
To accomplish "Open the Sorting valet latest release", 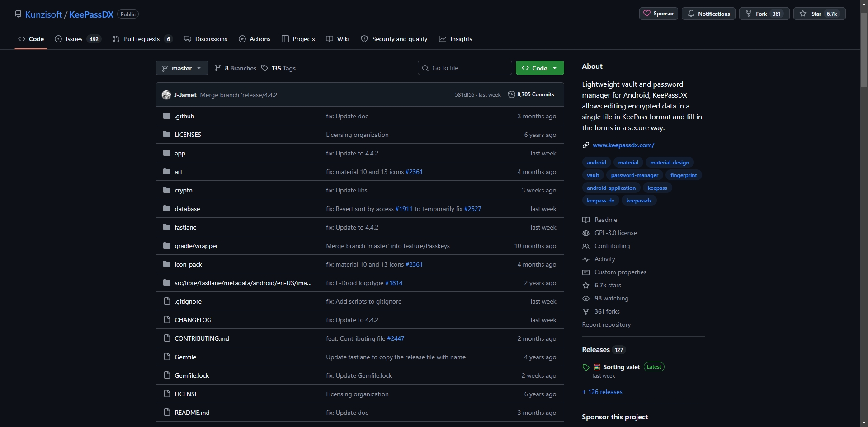I will pos(621,367).
